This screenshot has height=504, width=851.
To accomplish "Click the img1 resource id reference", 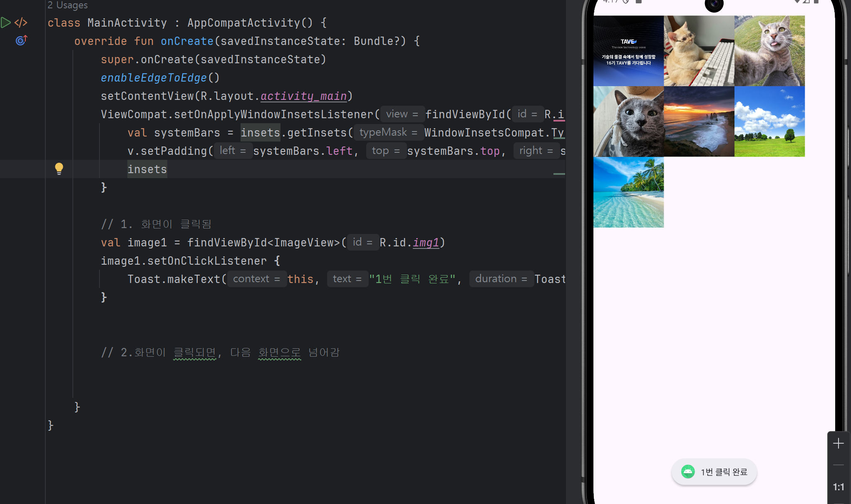I will click(426, 243).
